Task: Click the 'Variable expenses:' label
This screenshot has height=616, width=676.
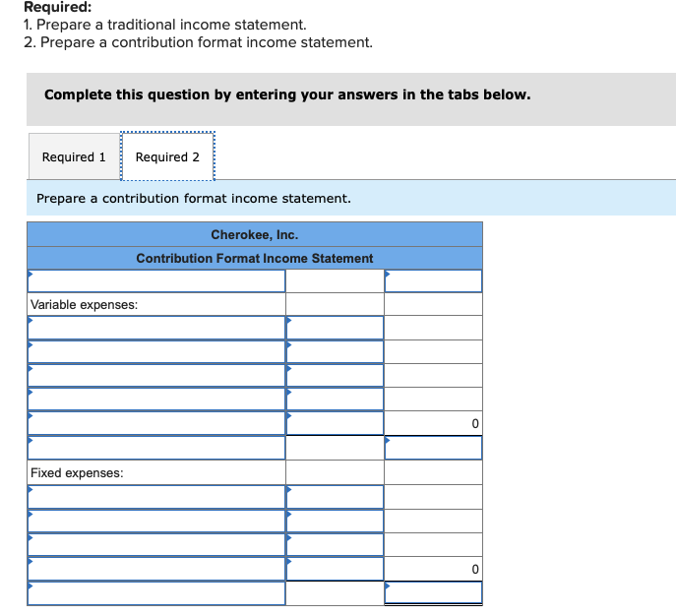Action: point(84,305)
